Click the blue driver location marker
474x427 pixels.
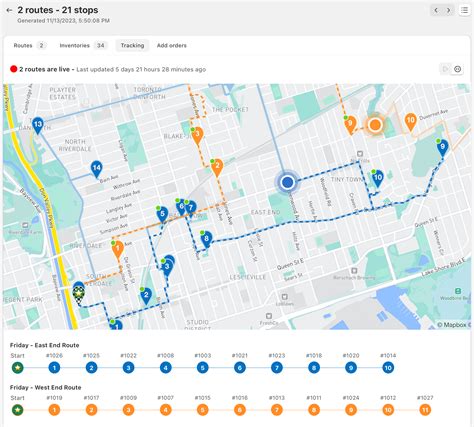pos(287,182)
